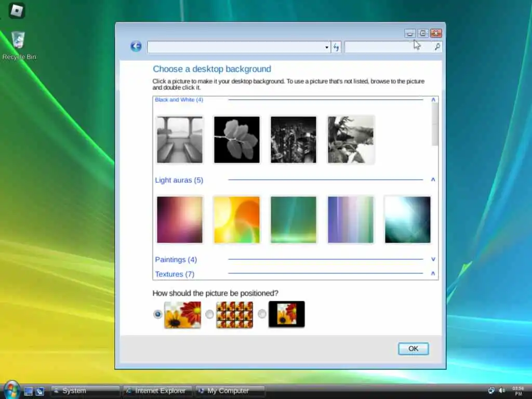This screenshot has height=399, width=532.
Task: Click the wallpaper list scrollbar thumb
Action: pyautogui.click(x=435, y=125)
